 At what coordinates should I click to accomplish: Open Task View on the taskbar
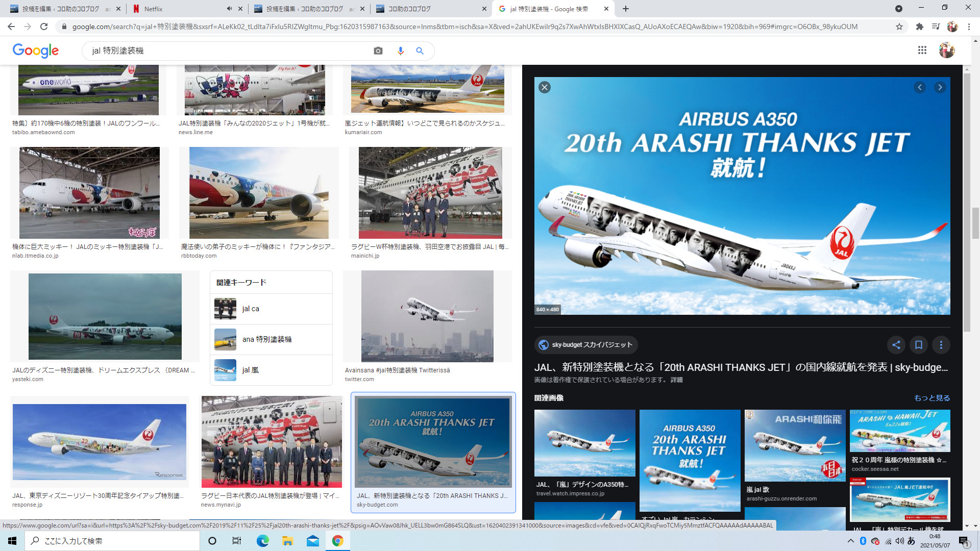(x=237, y=541)
